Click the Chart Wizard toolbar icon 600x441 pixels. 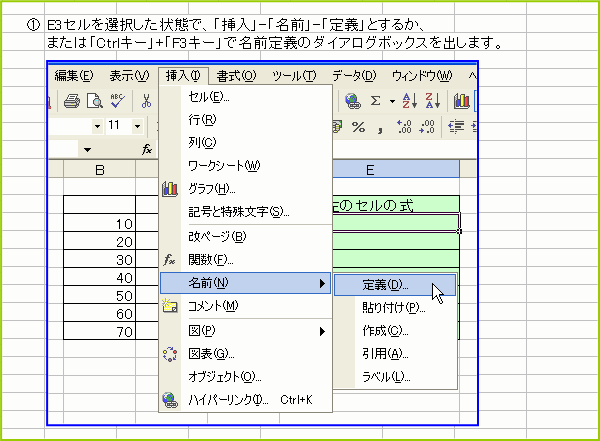tap(461, 101)
